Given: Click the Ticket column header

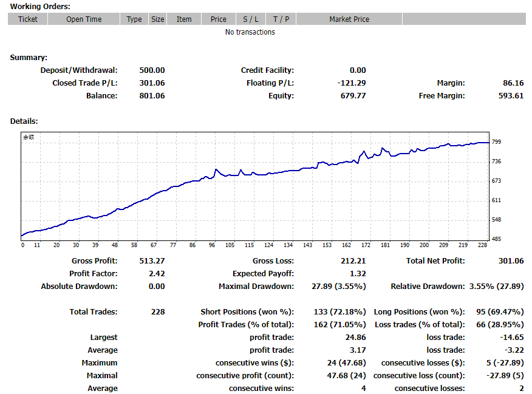Looking at the screenshot, I should click(28, 19).
